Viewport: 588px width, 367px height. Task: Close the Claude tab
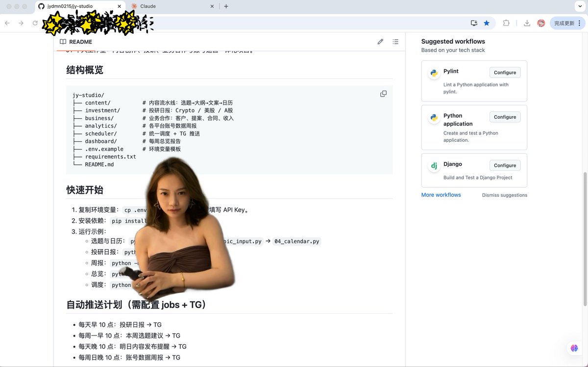[212, 6]
